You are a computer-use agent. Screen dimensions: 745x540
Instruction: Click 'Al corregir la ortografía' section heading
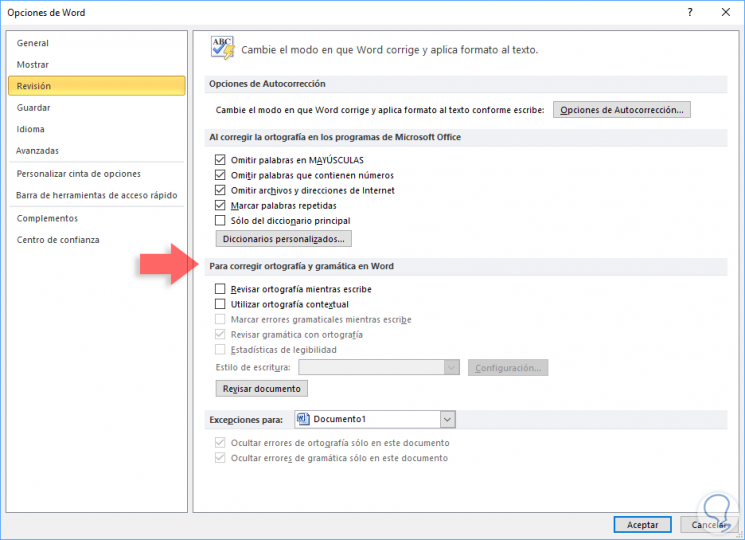click(335, 137)
